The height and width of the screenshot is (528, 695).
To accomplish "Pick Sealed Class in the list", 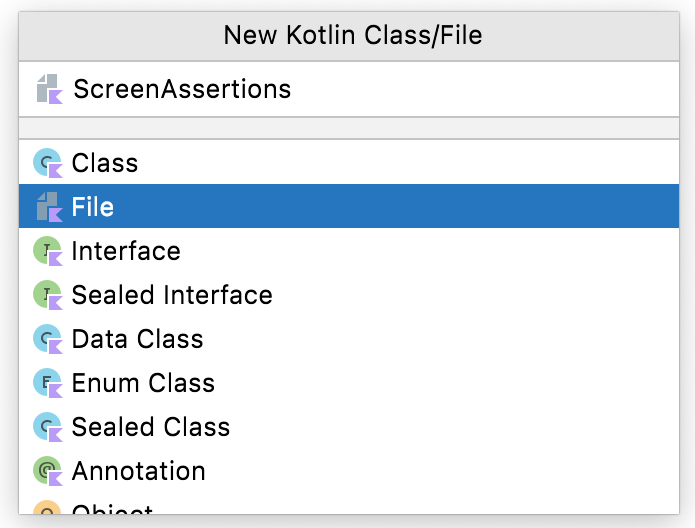I will 151,427.
